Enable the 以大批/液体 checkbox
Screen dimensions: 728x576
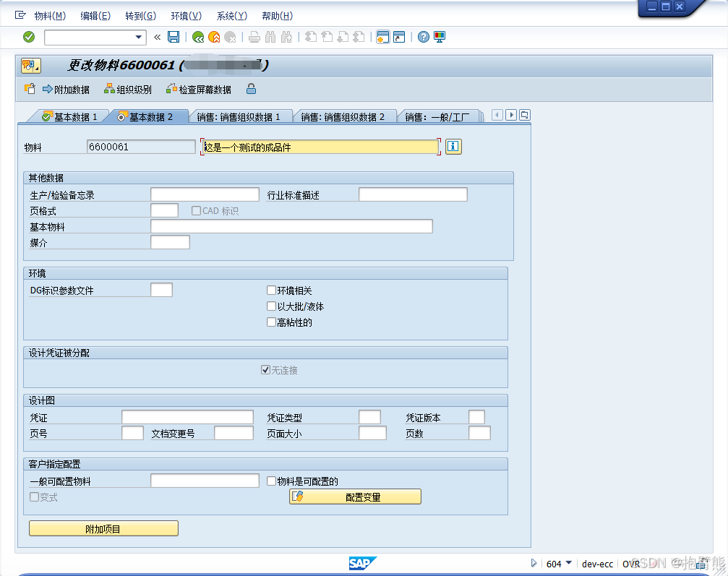(x=272, y=306)
